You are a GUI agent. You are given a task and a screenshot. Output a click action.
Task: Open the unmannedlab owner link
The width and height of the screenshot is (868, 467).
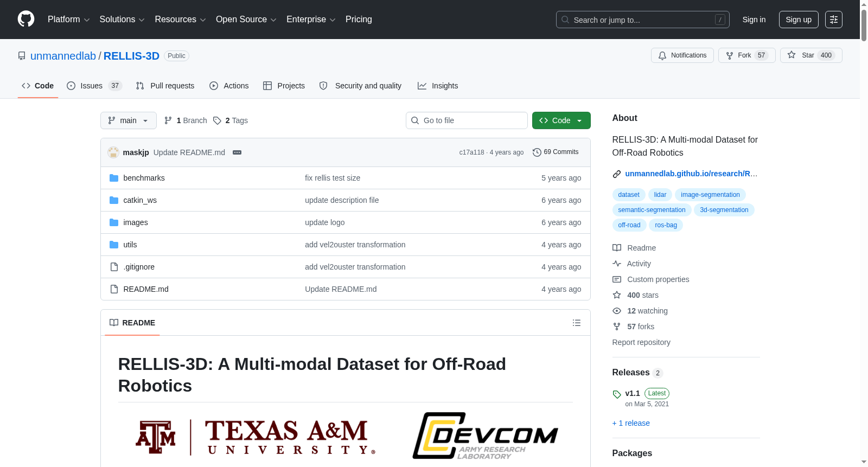click(63, 56)
